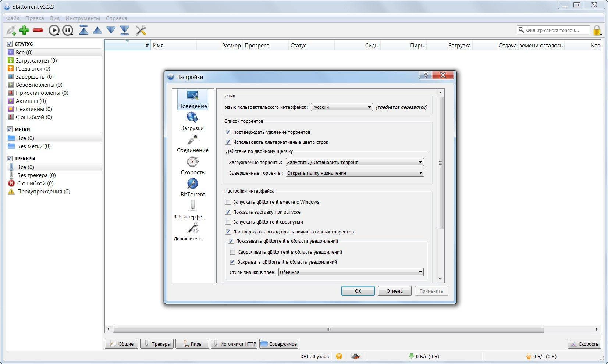Select the Соединение settings category
Image resolution: width=608 pixels, height=364 pixels.
(x=192, y=143)
